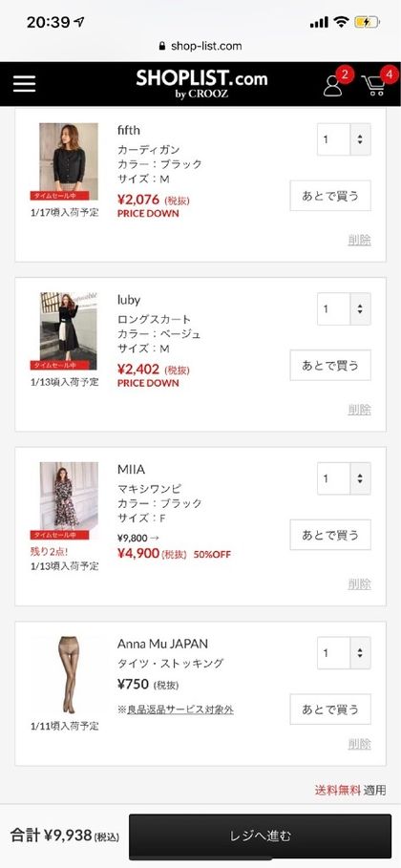Open quantity dropdown for fifth cardigan
Screen dimensions: 401x868
click(x=344, y=139)
